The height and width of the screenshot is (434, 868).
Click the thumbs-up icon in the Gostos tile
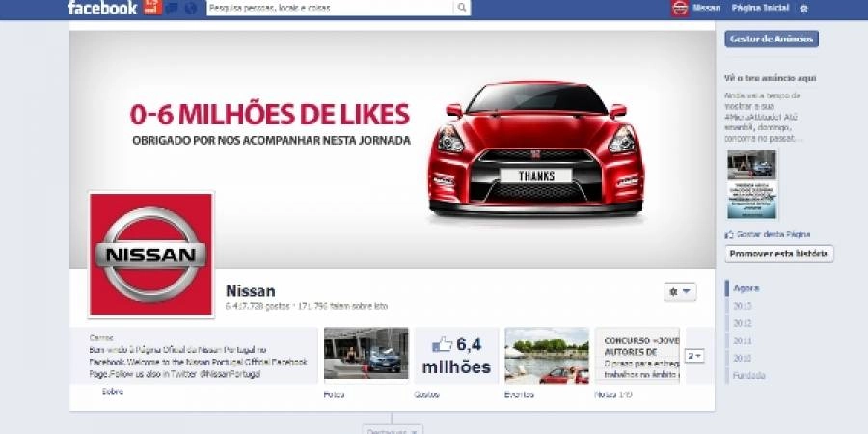click(442, 345)
